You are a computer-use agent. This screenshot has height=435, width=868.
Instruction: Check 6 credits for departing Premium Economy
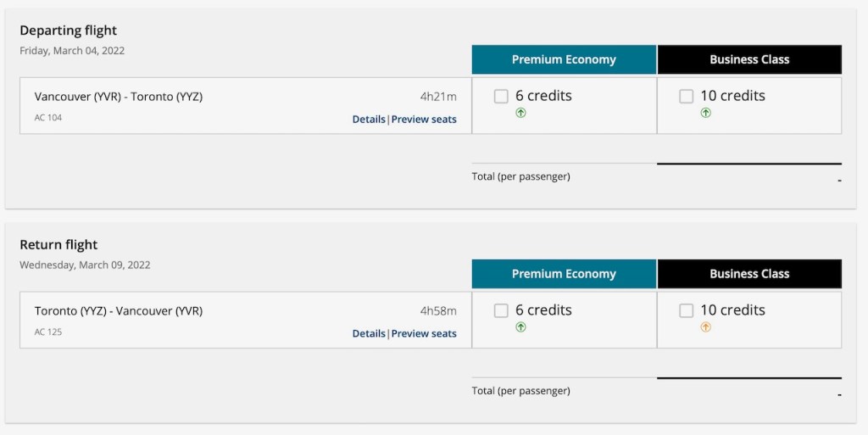pos(501,97)
